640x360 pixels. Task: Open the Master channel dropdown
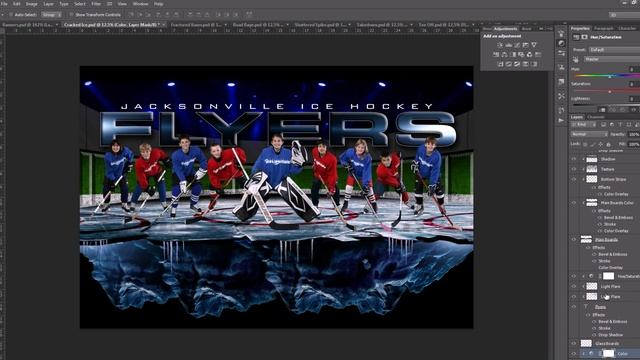point(612,59)
